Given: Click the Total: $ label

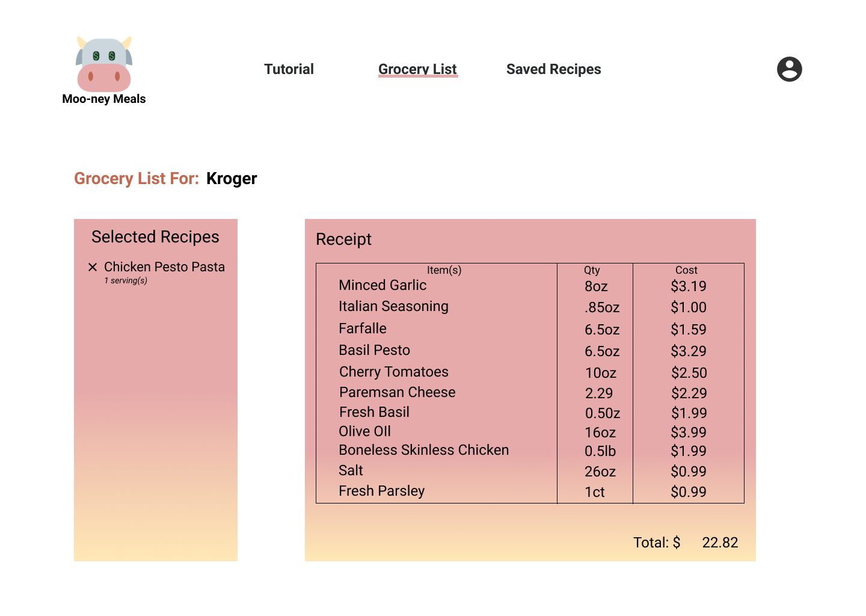Looking at the screenshot, I should [x=657, y=543].
